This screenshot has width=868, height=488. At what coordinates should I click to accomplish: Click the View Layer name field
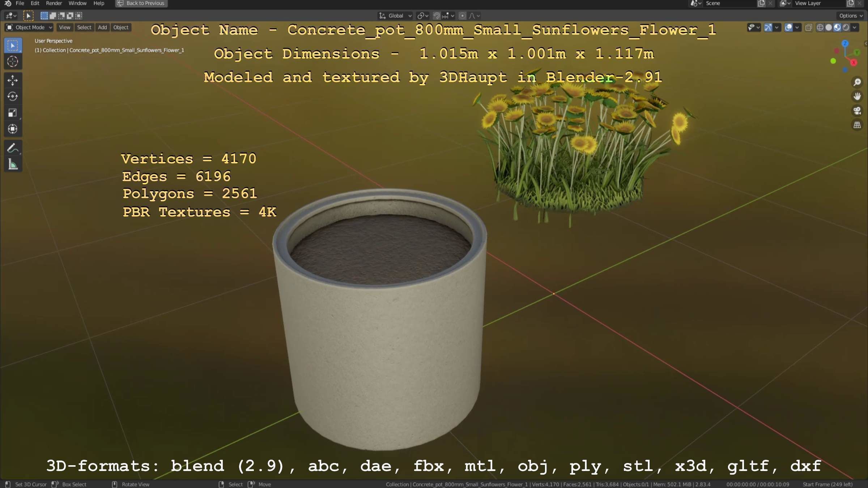[x=819, y=4]
